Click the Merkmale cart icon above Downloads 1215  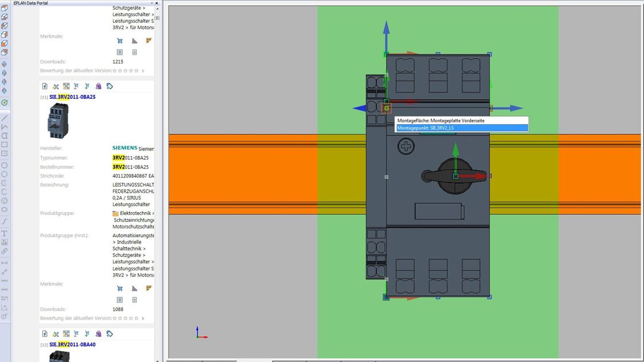pyautogui.click(x=120, y=41)
